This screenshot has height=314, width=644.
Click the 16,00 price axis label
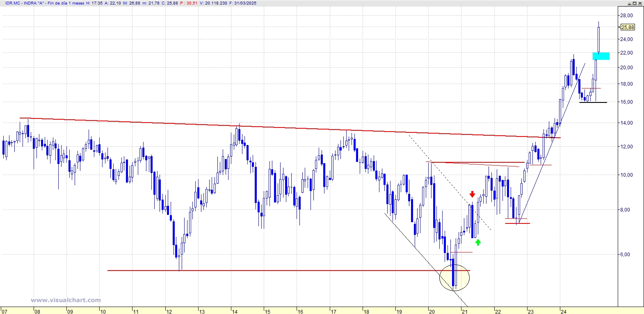(x=626, y=102)
